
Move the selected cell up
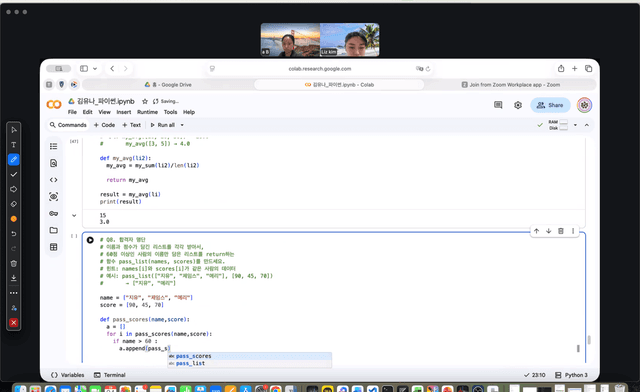536,231
